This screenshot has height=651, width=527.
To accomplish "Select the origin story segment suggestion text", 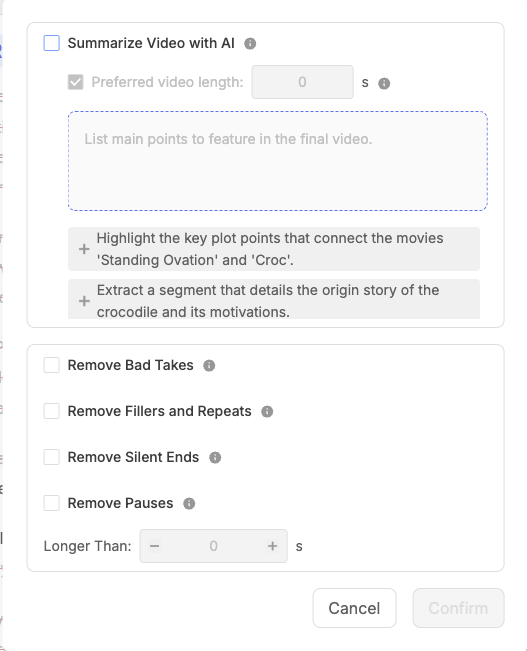I will pos(268,301).
